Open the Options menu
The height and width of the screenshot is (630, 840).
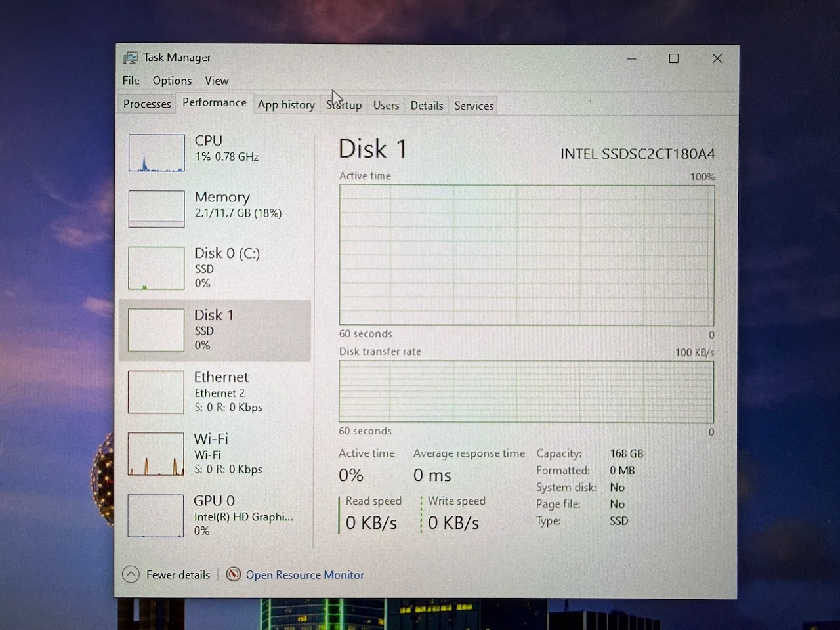[172, 81]
